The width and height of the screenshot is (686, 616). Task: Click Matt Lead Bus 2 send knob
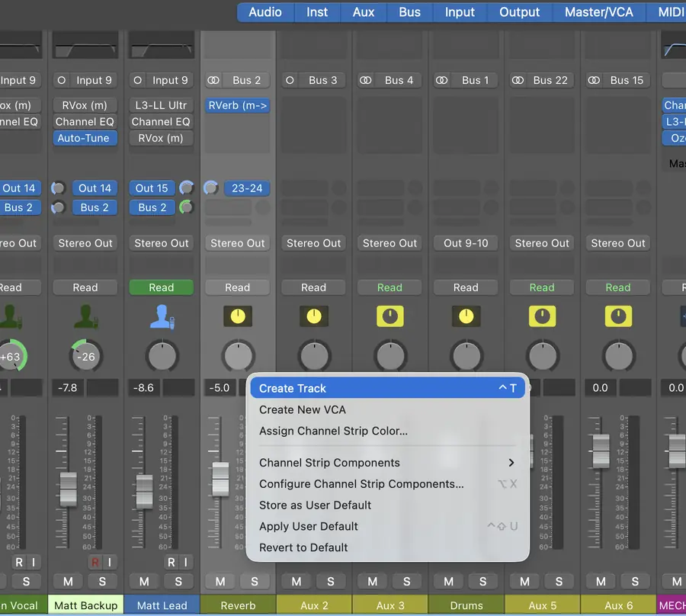click(187, 207)
